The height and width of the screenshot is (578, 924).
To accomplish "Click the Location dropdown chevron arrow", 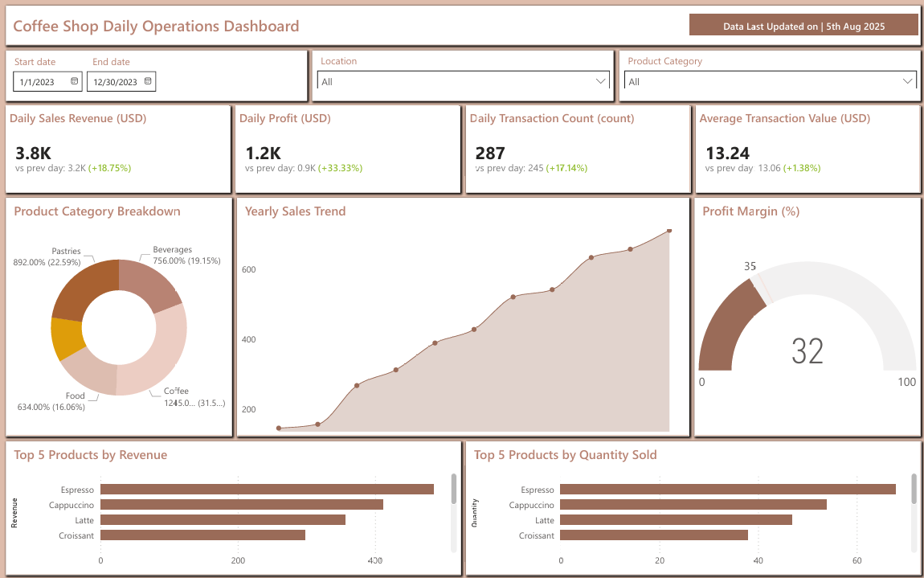I will point(600,81).
